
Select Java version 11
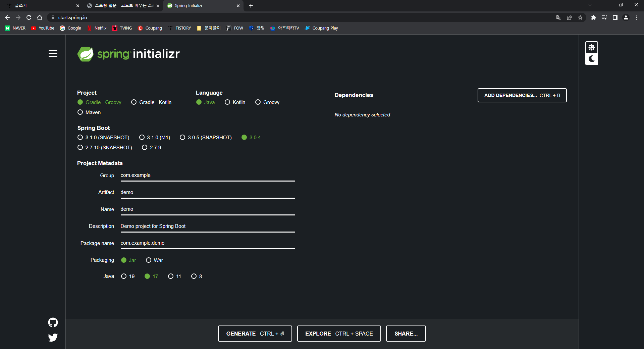point(174,277)
